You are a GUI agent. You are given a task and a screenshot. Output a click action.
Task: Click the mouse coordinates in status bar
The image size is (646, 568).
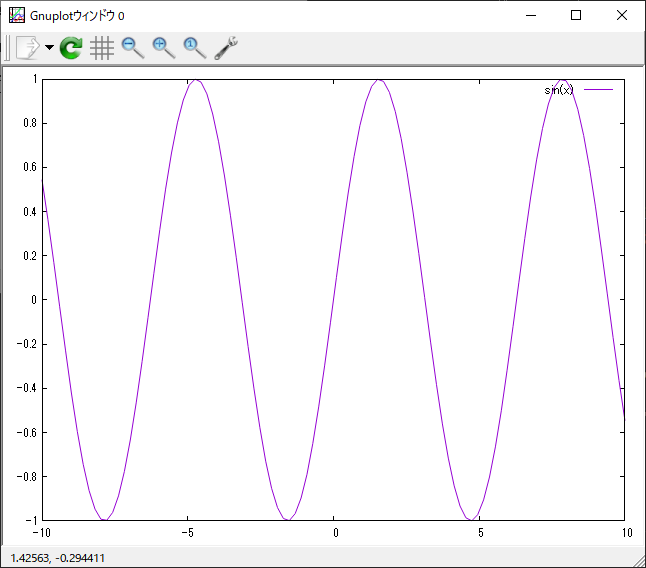pos(58,558)
